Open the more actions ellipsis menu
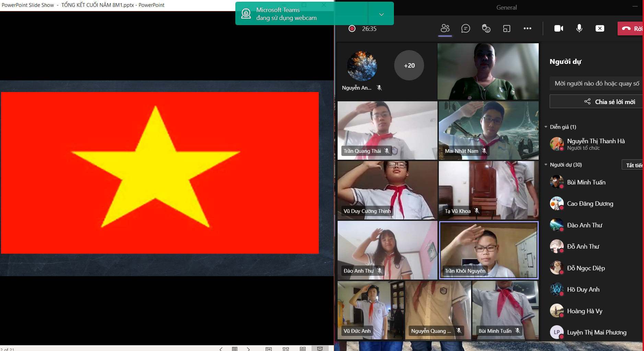Screen dimensions: 644x351 point(527,29)
